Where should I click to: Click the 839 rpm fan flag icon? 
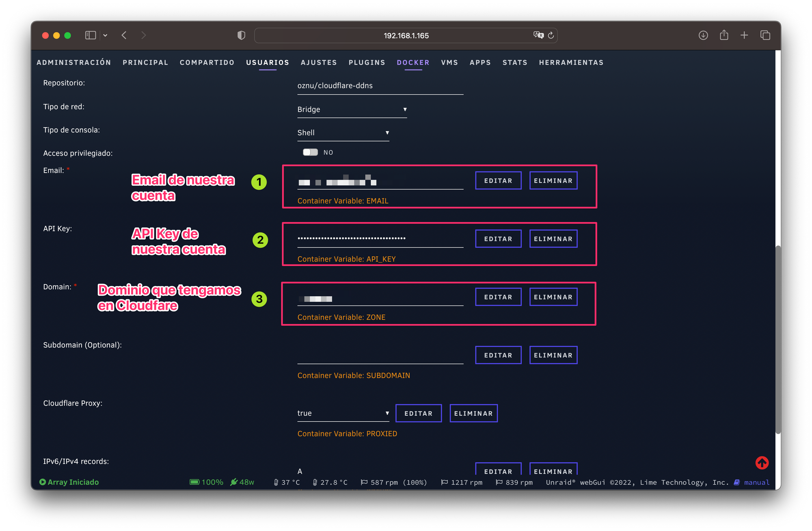click(499, 482)
